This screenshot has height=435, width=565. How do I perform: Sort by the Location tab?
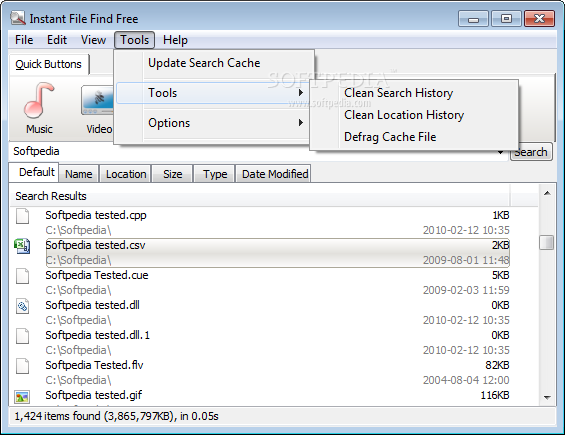coord(126,174)
